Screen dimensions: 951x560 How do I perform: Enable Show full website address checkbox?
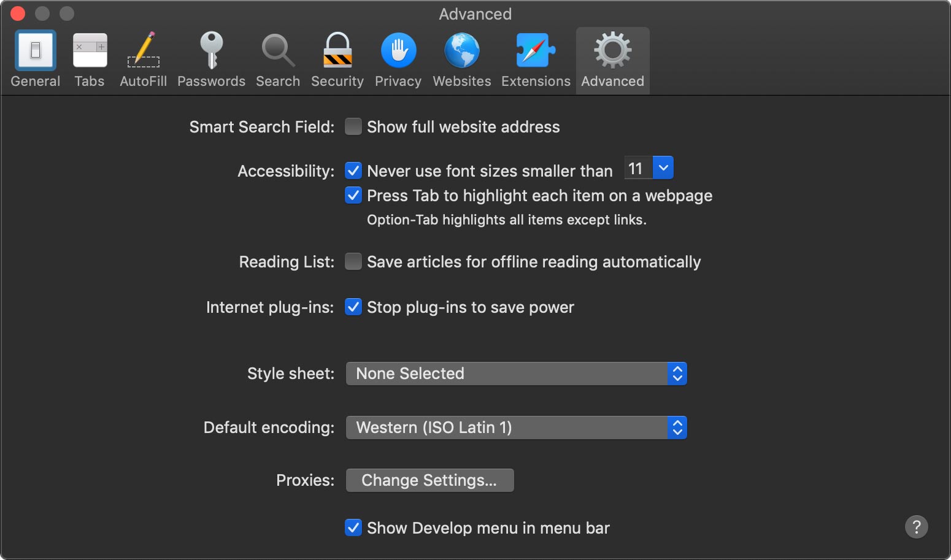(x=353, y=127)
